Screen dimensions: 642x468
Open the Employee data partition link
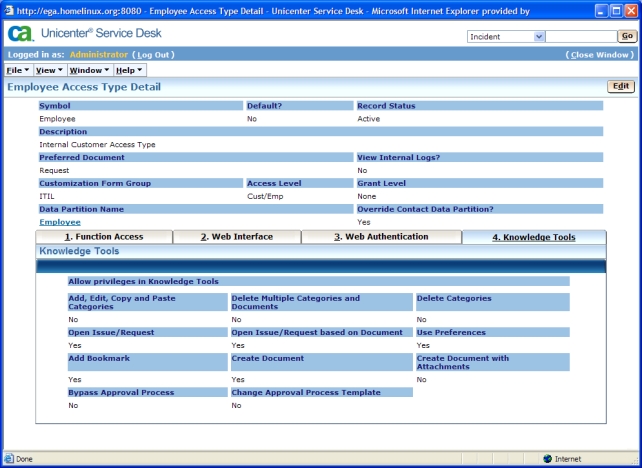60,222
